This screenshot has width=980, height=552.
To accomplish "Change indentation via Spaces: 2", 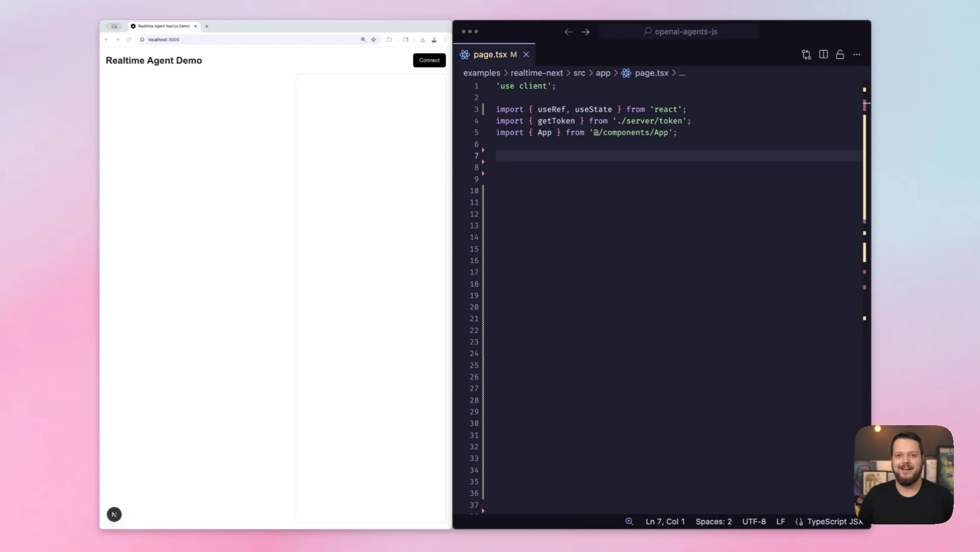I will point(713,522).
